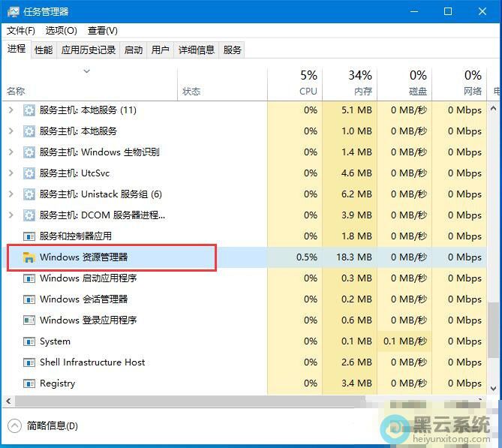
Task: Sort by the 网络 column header
Action: [459, 84]
